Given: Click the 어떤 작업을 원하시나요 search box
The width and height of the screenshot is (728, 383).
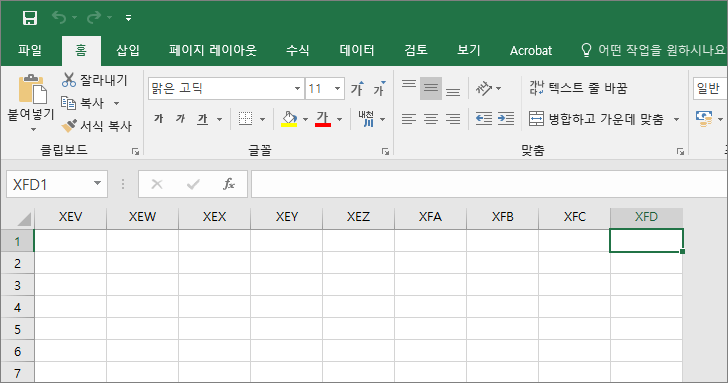Looking at the screenshot, I should [x=653, y=50].
